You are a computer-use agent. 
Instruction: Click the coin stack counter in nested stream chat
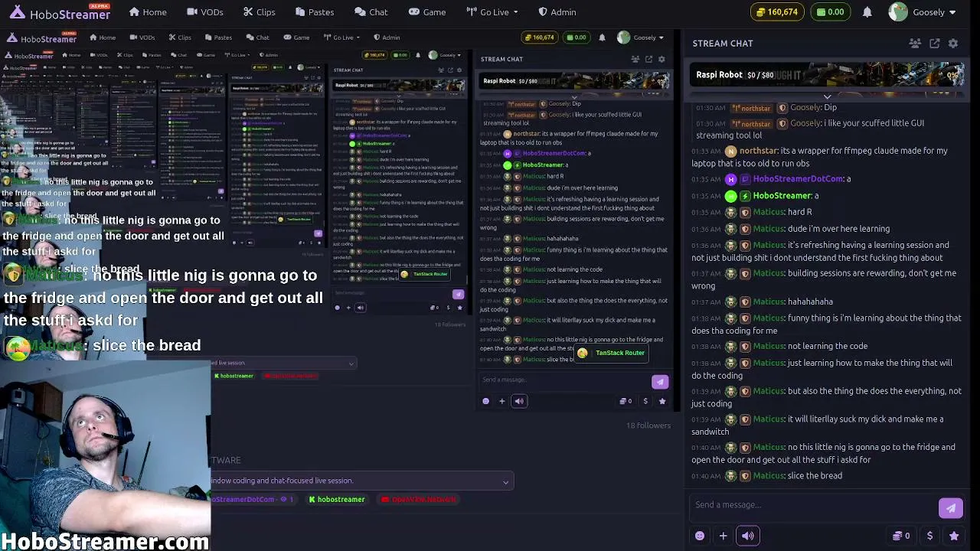coord(626,401)
